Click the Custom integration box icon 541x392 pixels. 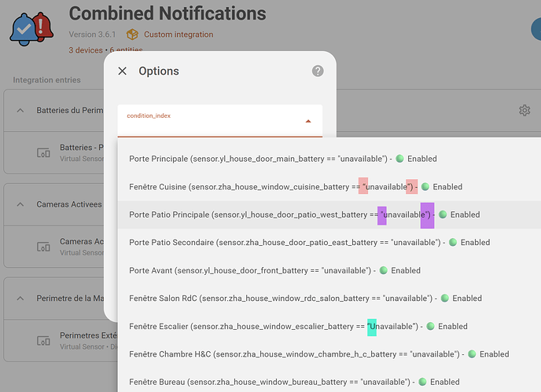(x=132, y=35)
